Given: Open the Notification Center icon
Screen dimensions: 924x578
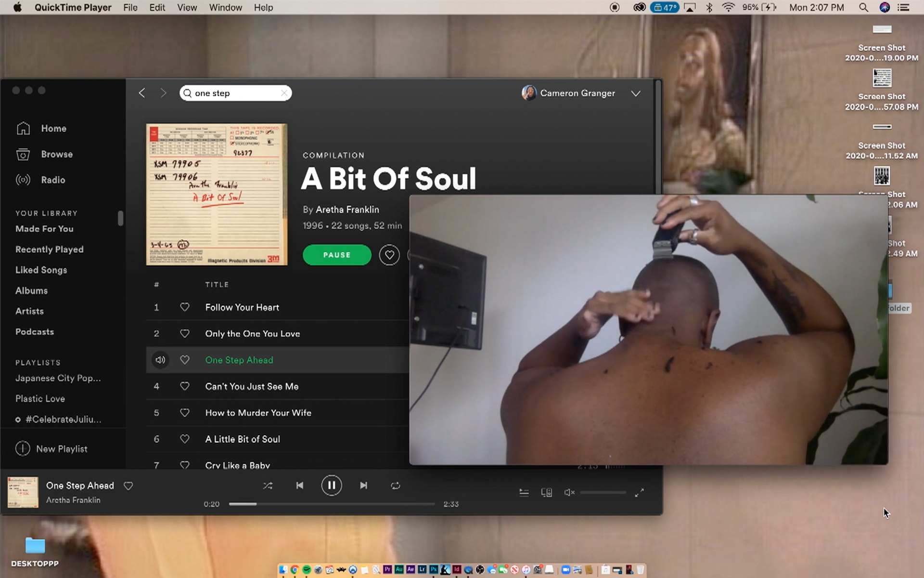Looking at the screenshot, I should (x=904, y=7).
